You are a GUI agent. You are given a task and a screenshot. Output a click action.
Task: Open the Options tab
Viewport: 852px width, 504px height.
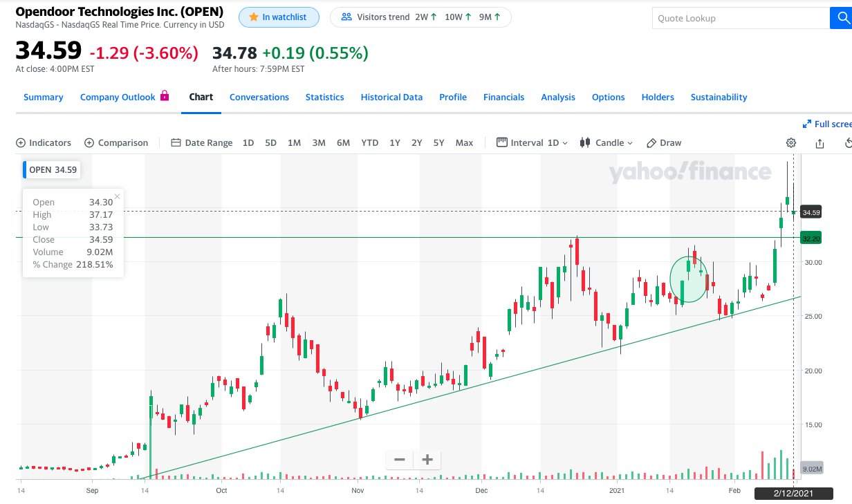pos(609,97)
